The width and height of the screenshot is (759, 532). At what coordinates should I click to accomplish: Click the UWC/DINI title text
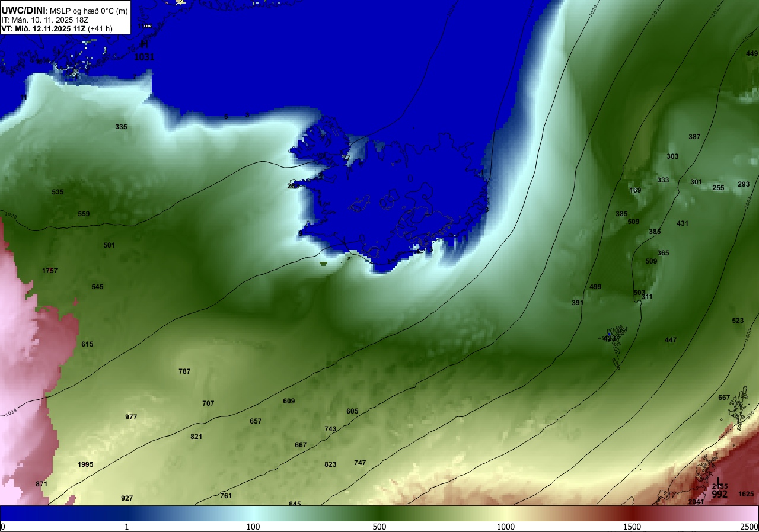(23, 9)
